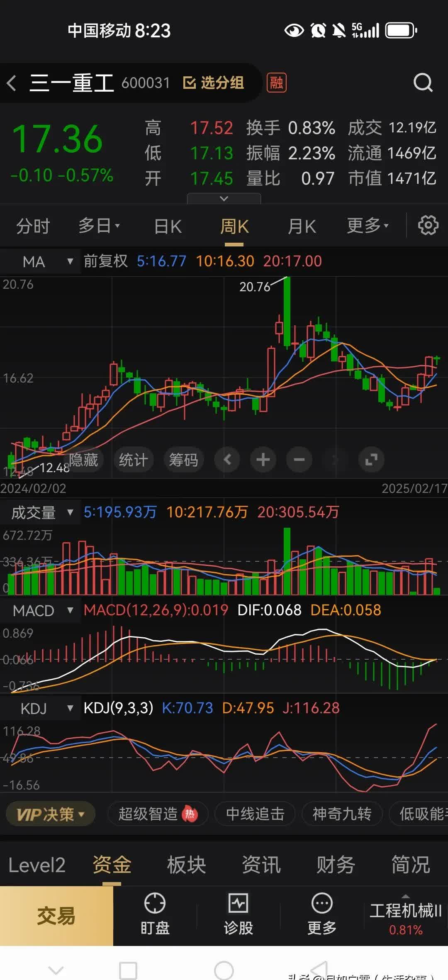Open the VIP决策 dropdown
Image resolution: width=448 pixels, height=980 pixels.
[51, 814]
